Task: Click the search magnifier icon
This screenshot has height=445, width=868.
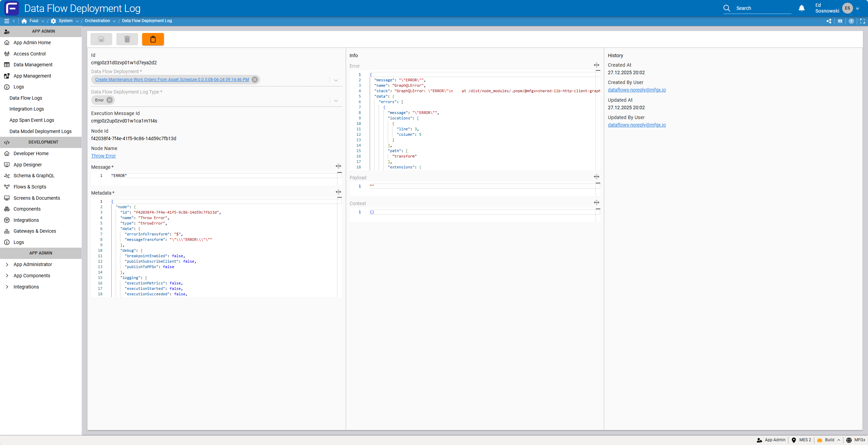Action: pos(727,8)
